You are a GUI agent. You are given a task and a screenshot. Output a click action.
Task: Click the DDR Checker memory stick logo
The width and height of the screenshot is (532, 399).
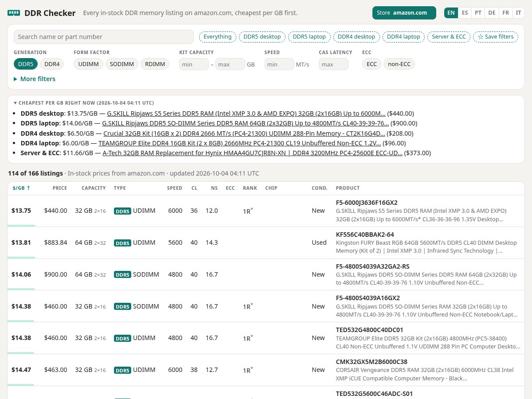pyautogui.click(x=14, y=13)
